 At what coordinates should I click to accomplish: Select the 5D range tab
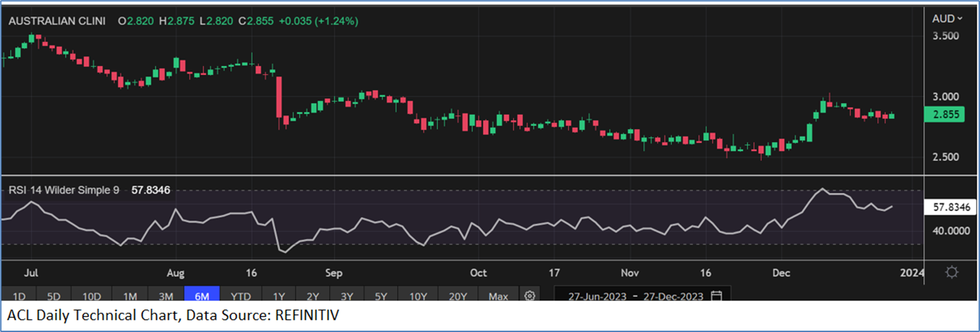click(54, 296)
